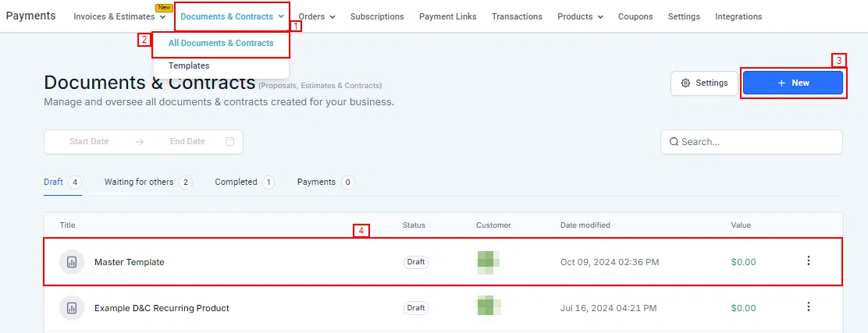Expand the Products dropdown menu

(600, 17)
